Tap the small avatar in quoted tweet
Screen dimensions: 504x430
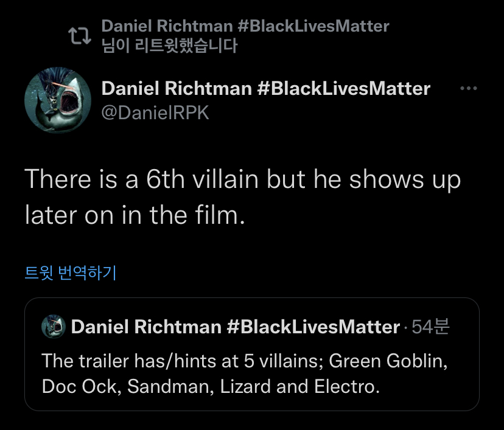pyautogui.click(x=53, y=327)
